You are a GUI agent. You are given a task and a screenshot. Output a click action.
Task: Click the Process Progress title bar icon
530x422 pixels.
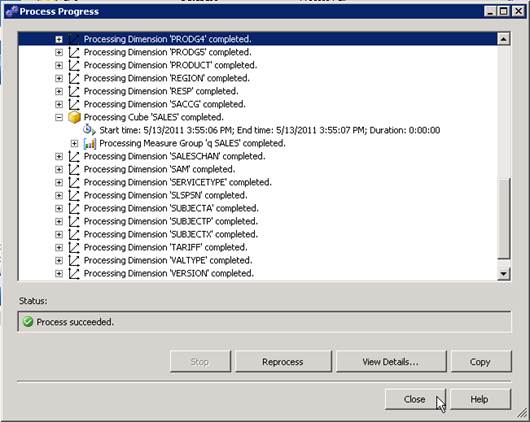11,11
